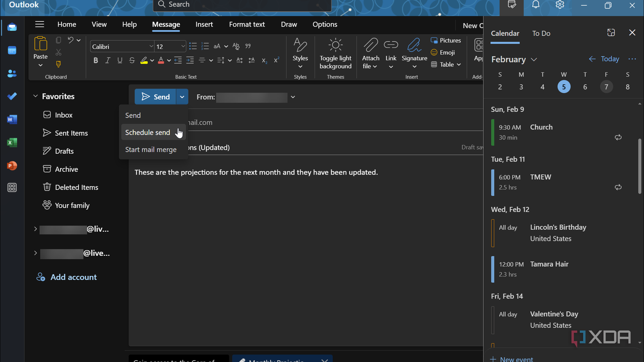Toggle italic text formatting
The image size is (644, 362).
pyautogui.click(x=107, y=60)
